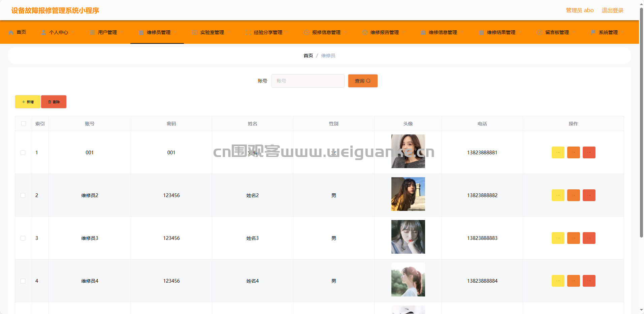Expand the 系统管理 dropdown chevron
This screenshot has width=644, height=314.
click(x=622, y=32)
